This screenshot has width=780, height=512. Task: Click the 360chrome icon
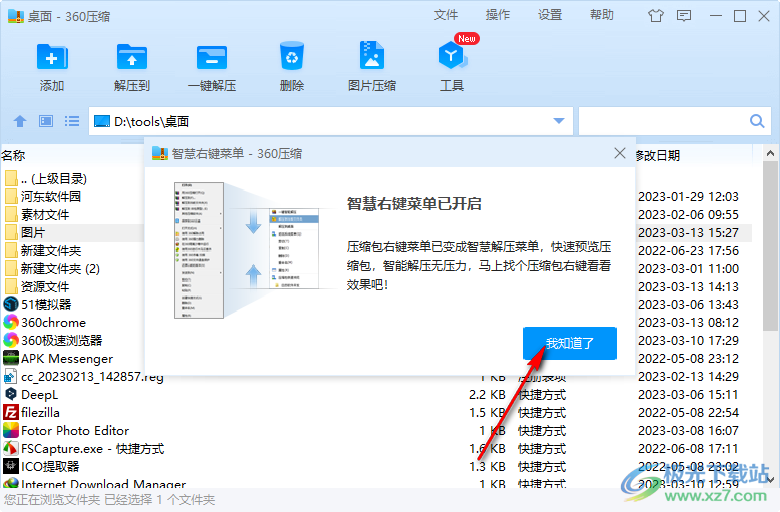pyautogui.click(x=10, y=322)
